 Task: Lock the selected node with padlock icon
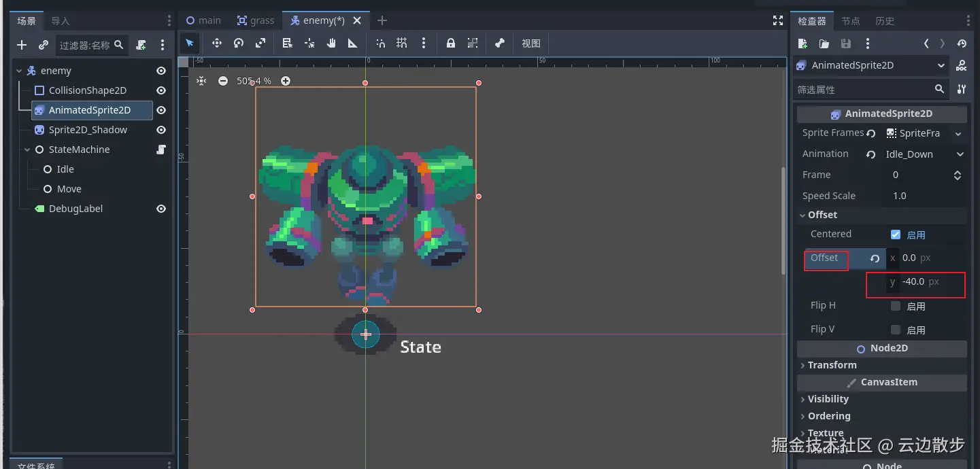click(x=450, y=44)
